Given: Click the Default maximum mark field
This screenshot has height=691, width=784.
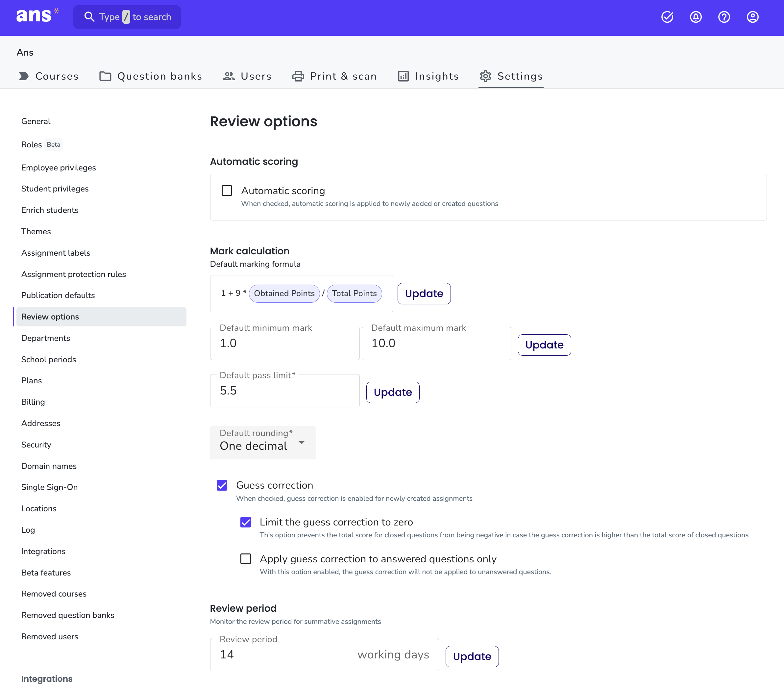Looking at the screenshot, I should click(436, 343).
